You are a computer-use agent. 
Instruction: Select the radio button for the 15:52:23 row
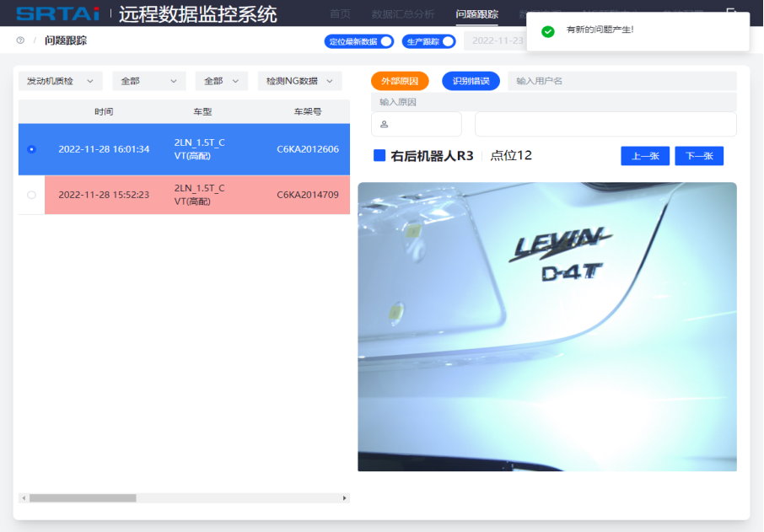coord(32,195)
